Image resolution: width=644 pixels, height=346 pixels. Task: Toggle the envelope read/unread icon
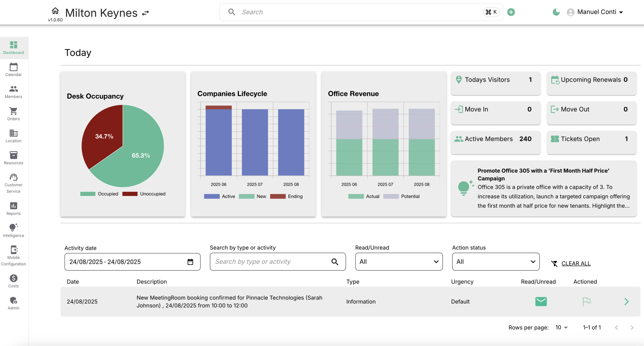[x=541, y=301]
